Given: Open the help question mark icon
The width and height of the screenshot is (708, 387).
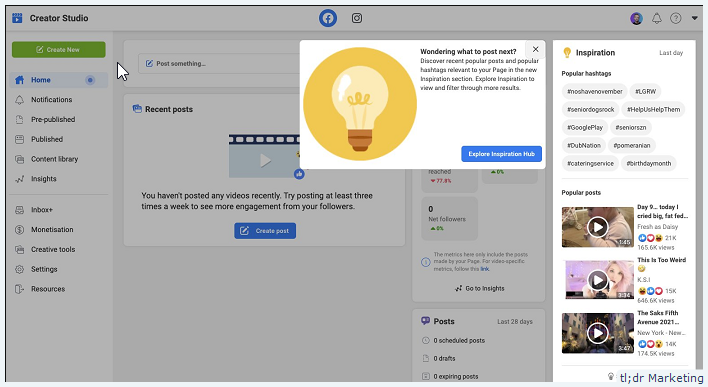Looking at the screenshot, I should pyautogui.click(x=675, y=18).
